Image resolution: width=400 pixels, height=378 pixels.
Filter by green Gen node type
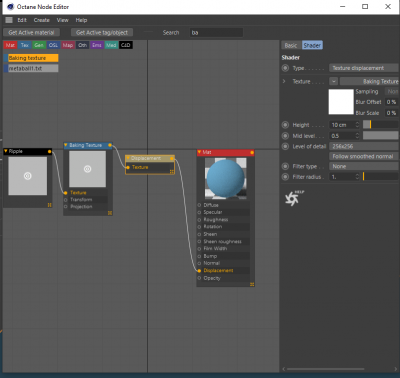pos(39,45)
